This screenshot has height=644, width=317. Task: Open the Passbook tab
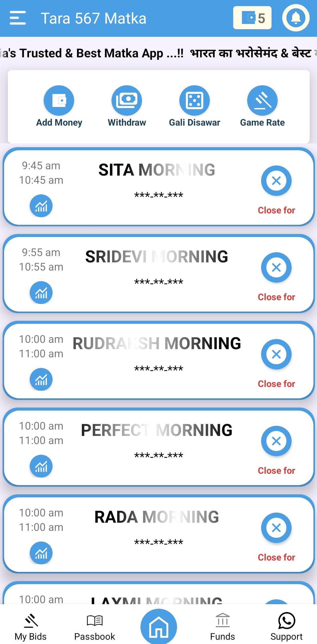click(95, 626)
